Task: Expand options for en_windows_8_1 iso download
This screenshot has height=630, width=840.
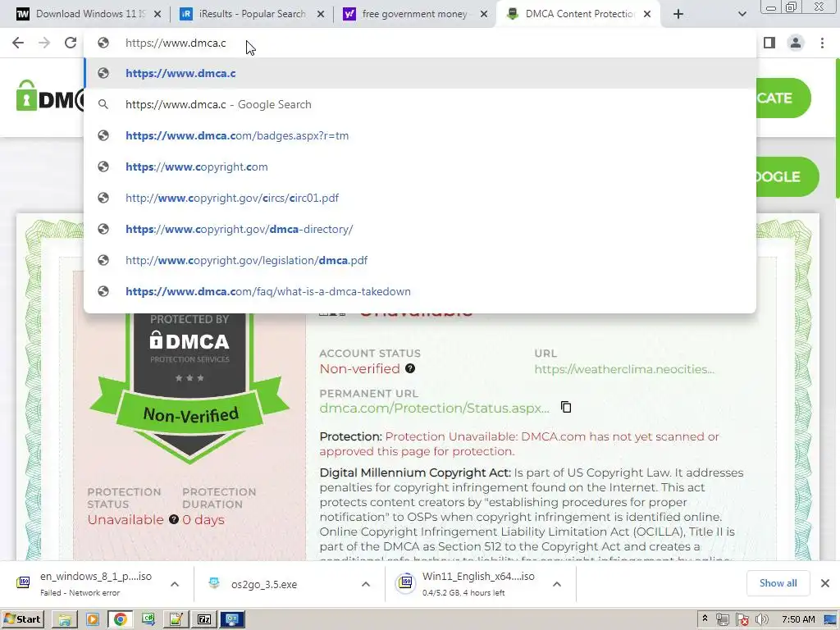Action: click(175, 584)
